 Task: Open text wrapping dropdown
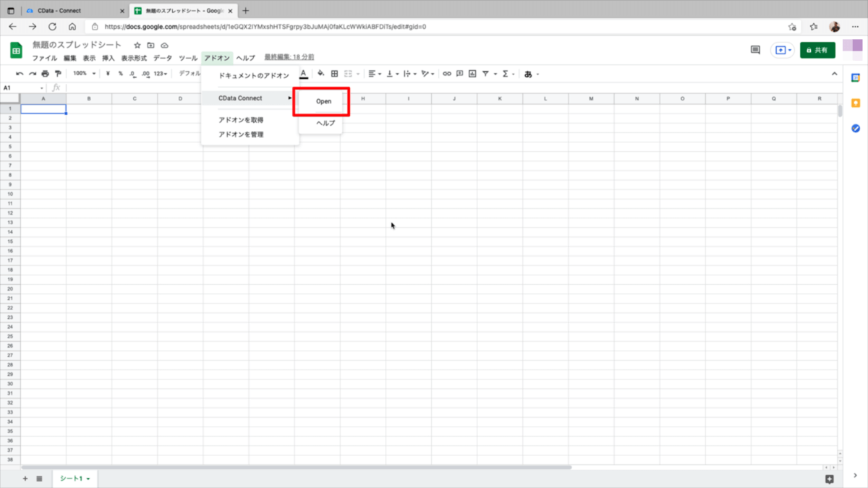(410, 74)
